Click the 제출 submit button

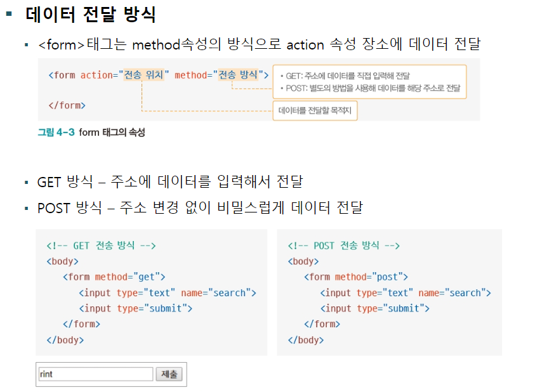(x=169, y=374)
